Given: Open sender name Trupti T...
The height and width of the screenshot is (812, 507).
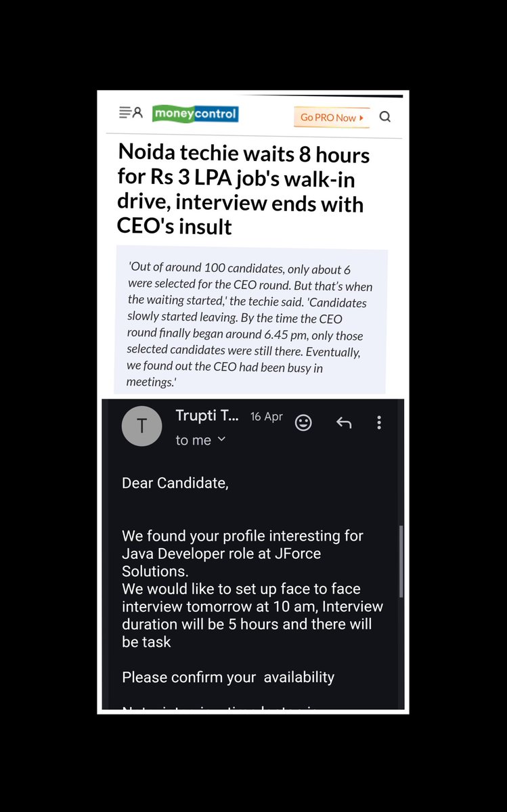Looking at the screenshot, I should point(207,415).
